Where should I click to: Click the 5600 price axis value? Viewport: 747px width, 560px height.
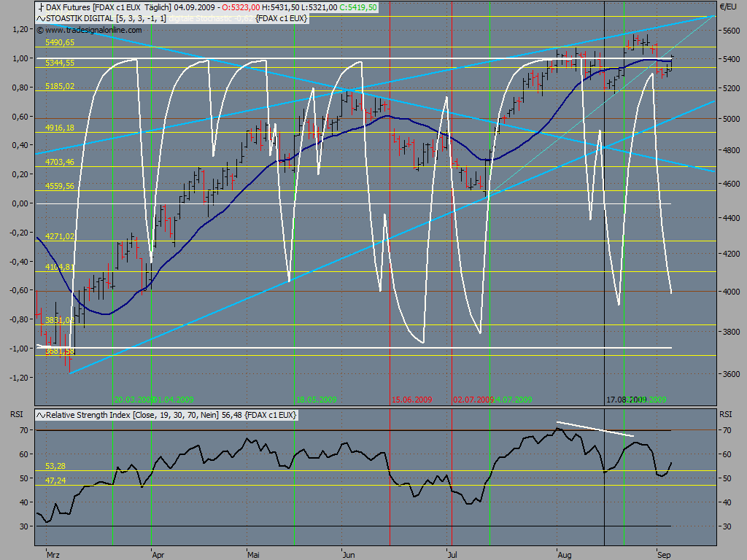click(x=731, y=31)
